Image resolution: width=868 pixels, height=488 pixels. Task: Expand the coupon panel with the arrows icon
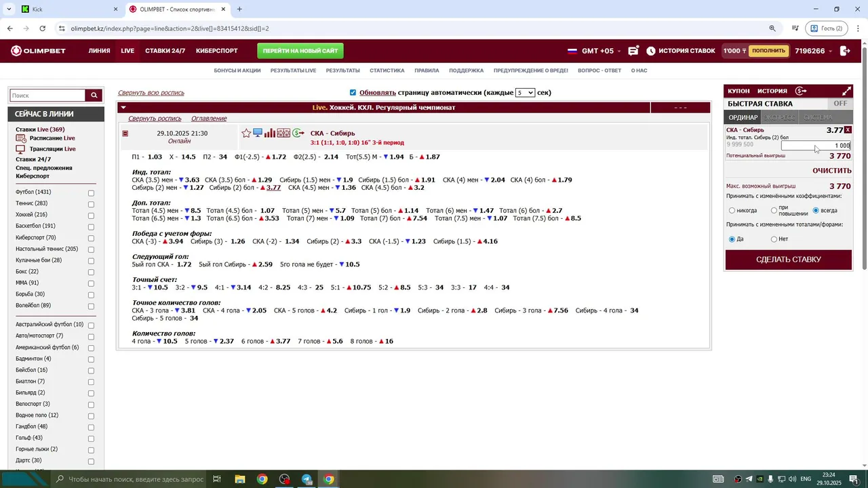tap(846, 91)
